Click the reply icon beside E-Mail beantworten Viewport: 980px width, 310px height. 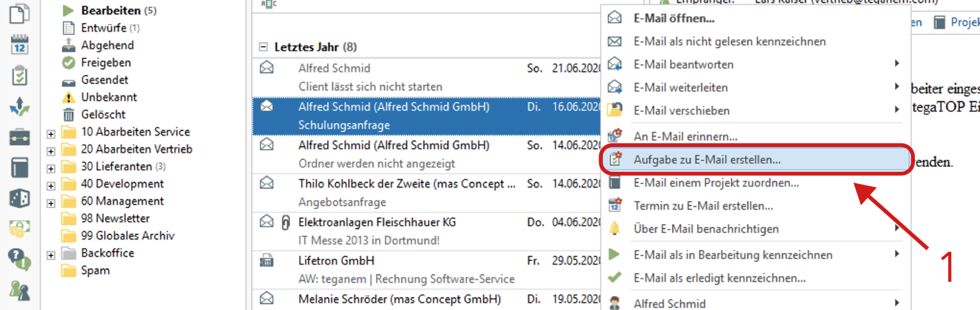(x=615, y=64)
